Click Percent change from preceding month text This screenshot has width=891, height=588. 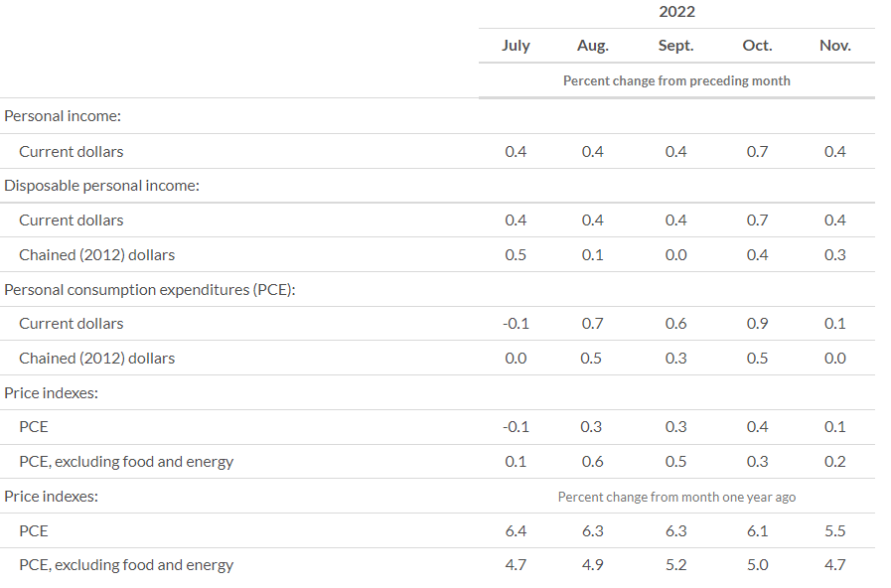676,80
